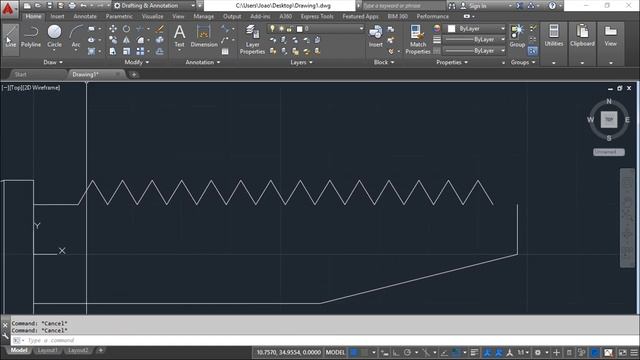Expand the Modify panel
This screenshot has width=640, height=360.
point(137,62)
